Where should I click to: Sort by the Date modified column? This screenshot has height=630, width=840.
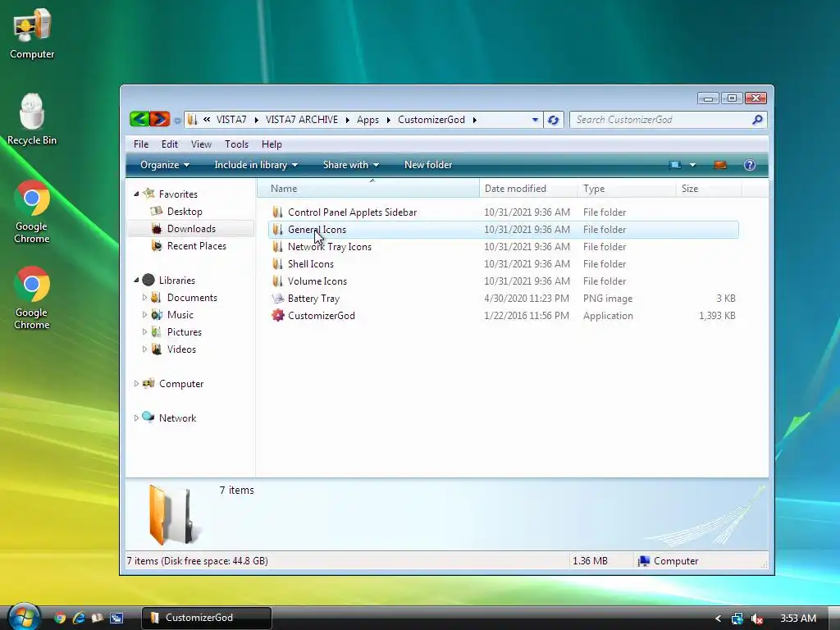[x=528, y=189]
